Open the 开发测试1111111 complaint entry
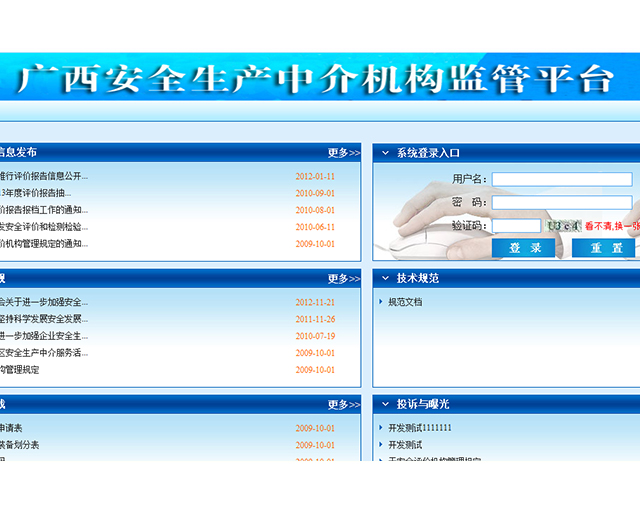This screenshot has height=512, width=640. [x=420, y=428]
